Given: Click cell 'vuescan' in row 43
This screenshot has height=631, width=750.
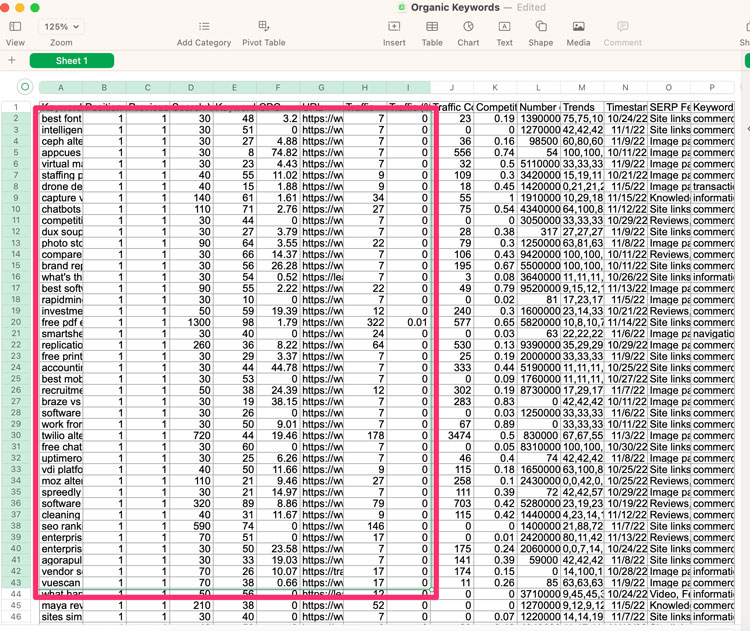Looking at the screenshot, I should (x=61, y=583).
